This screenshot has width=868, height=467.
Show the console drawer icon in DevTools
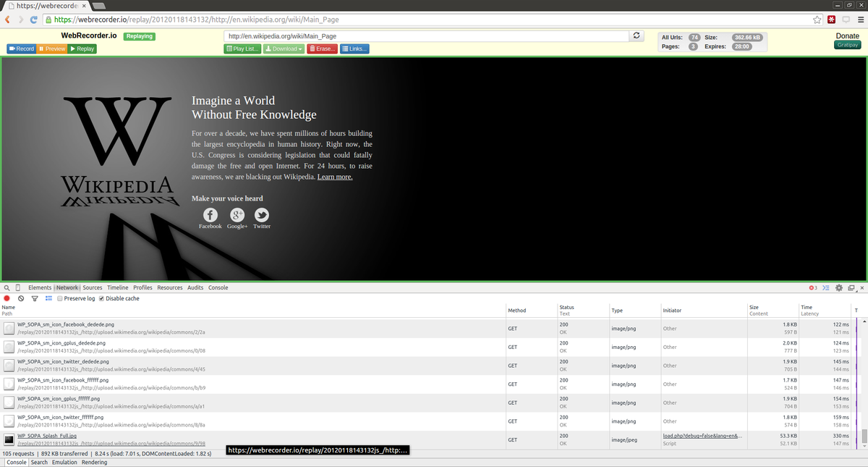click(x=826, y=287)
